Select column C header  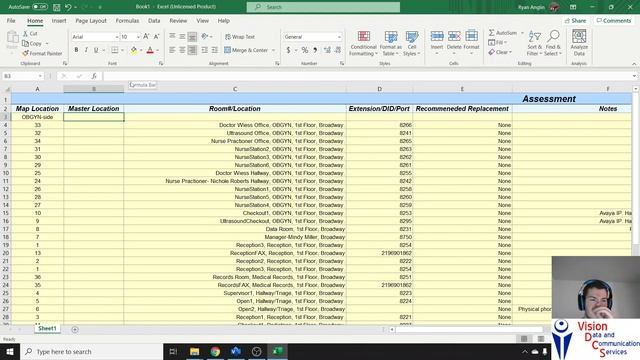click(x=235, y=89)
